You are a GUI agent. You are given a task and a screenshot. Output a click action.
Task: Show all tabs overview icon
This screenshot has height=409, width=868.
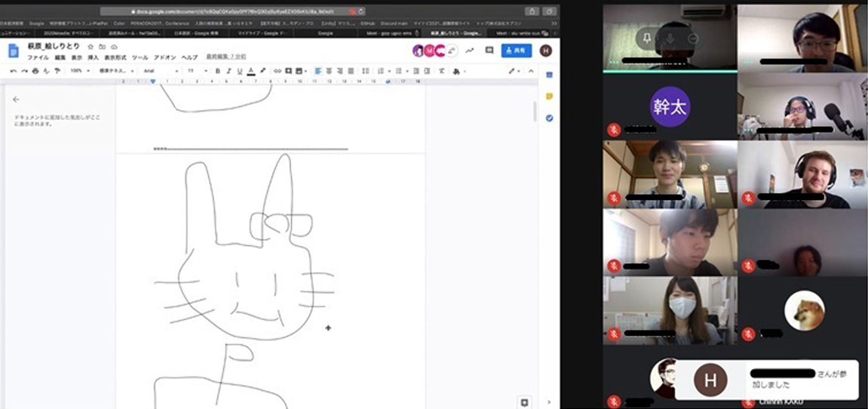pyautogui.click(x=549, y=11)
